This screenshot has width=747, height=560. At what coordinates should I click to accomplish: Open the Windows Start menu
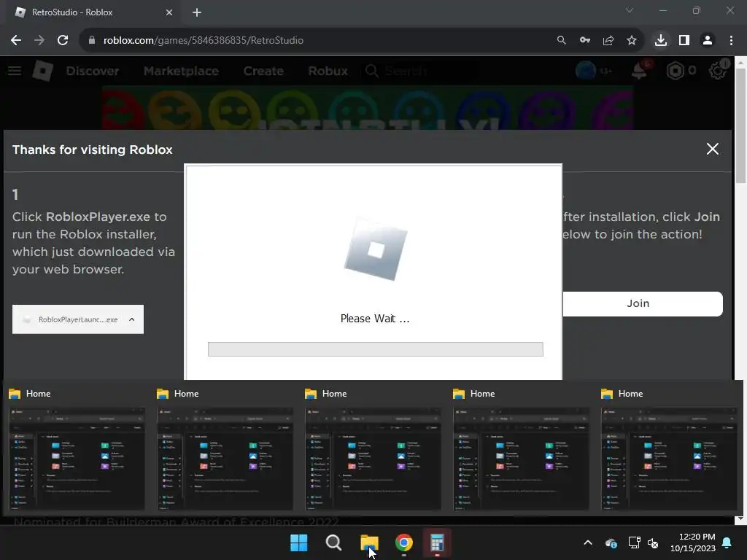coord(299,542)
